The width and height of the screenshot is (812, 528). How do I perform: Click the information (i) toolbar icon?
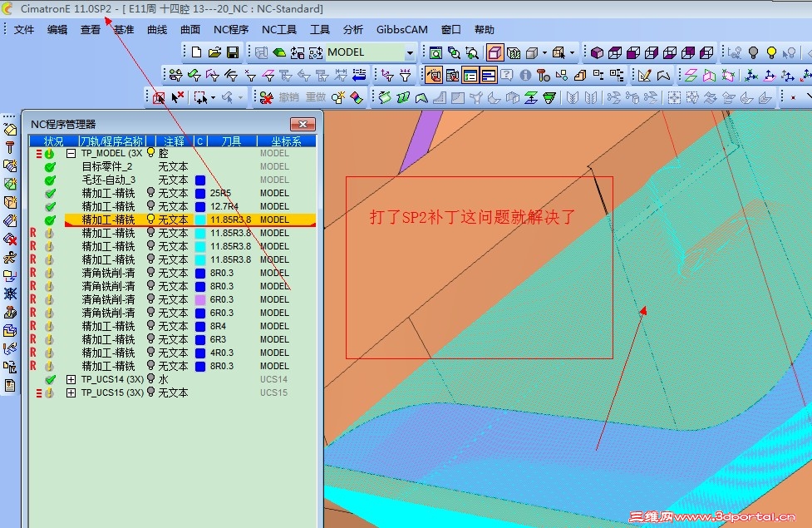click(x=525, y=75)
